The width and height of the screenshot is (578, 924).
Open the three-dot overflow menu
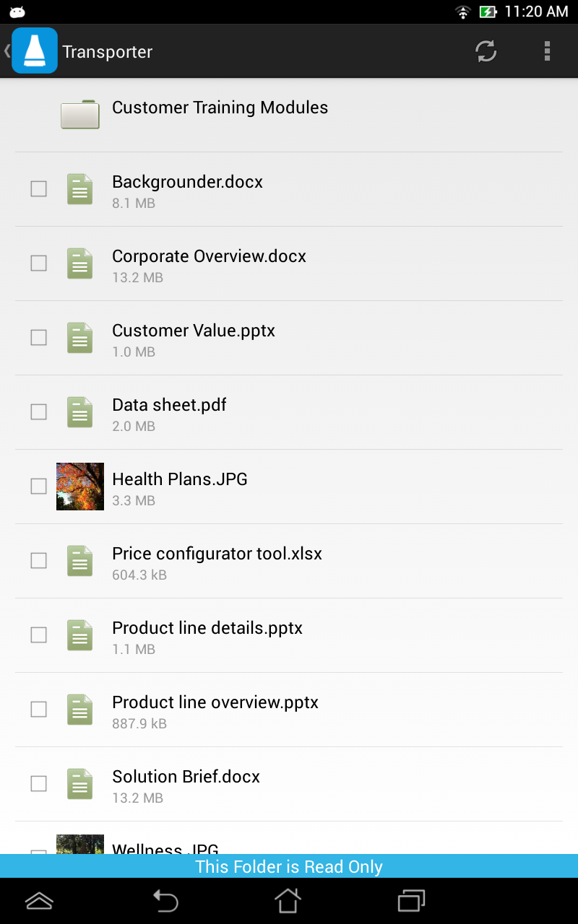547,51
